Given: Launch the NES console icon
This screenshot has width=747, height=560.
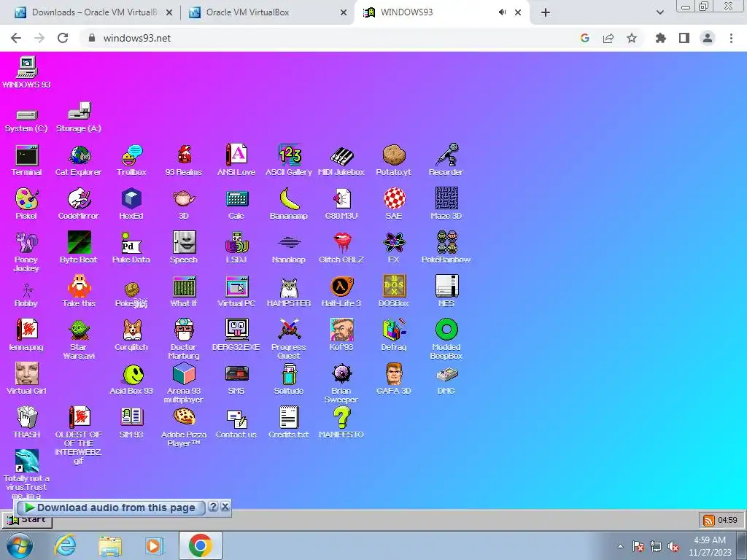Looking at the screenshot, I should tap(446, 292).
